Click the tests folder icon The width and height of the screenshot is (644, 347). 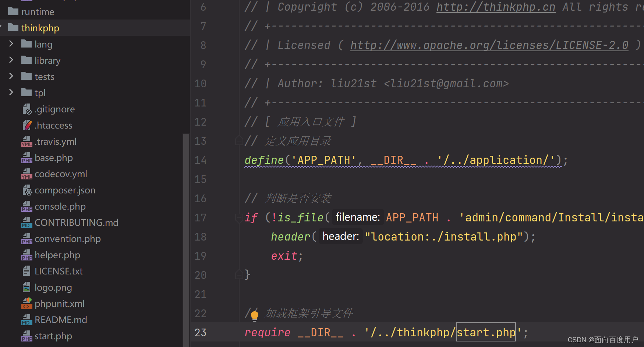click(x=26, y=76)
